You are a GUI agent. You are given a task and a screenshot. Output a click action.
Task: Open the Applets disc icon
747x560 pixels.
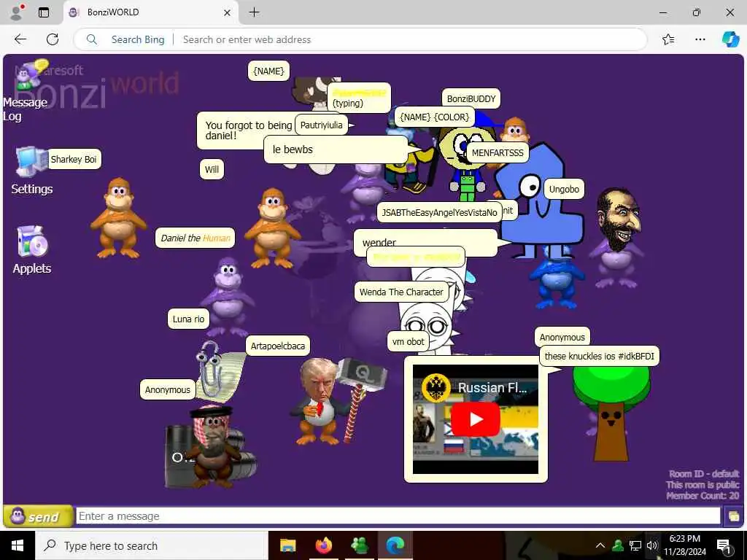pos(32,241)
